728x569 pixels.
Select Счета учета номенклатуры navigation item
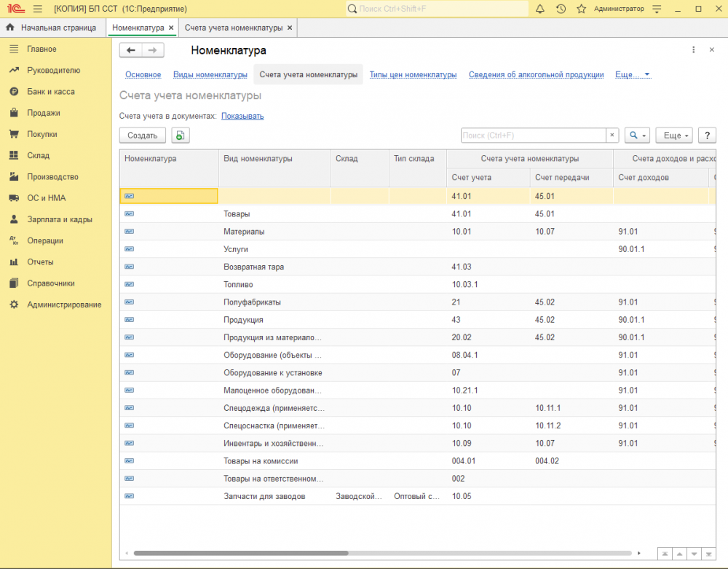[x=308, y=75]
